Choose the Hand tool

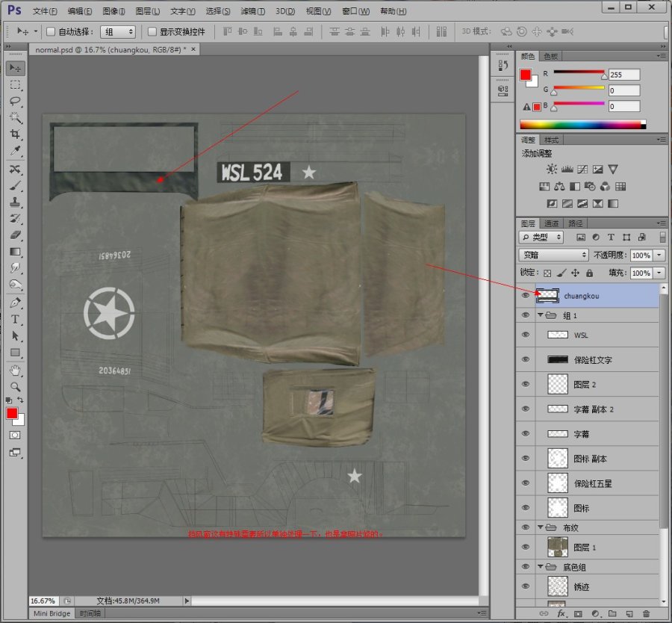(15, 371)
